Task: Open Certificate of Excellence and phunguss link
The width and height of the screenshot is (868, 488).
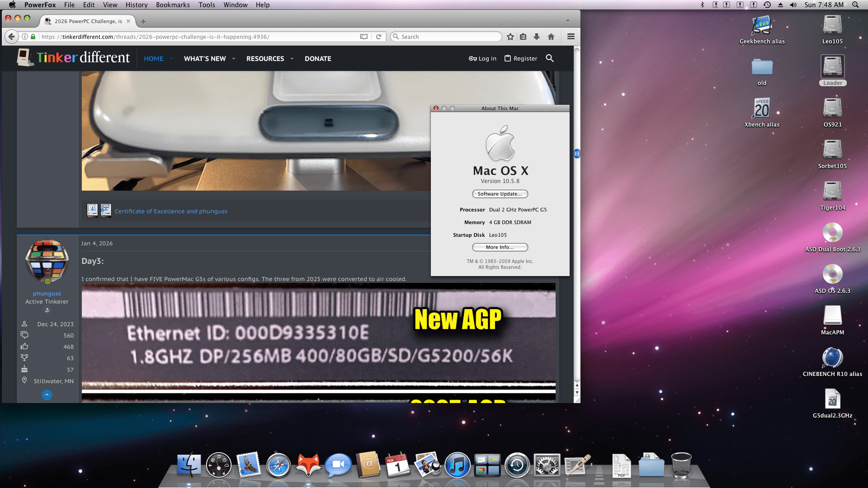Action: [171, 211]
